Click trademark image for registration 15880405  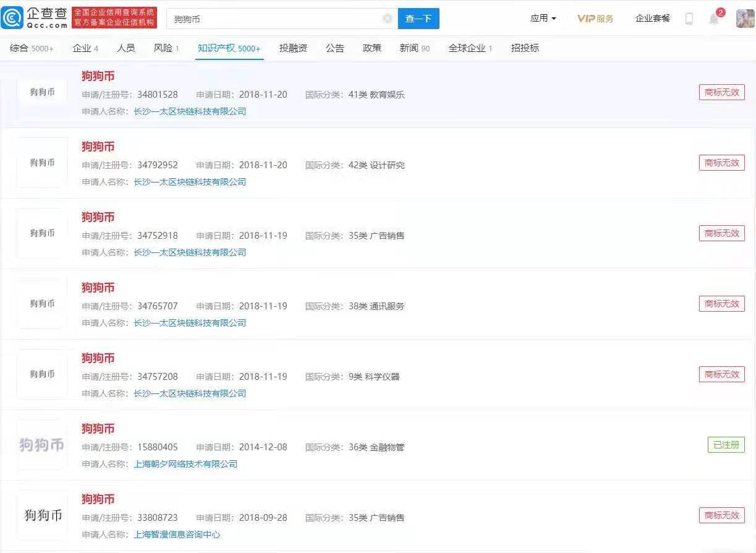[x=42, y=445]
